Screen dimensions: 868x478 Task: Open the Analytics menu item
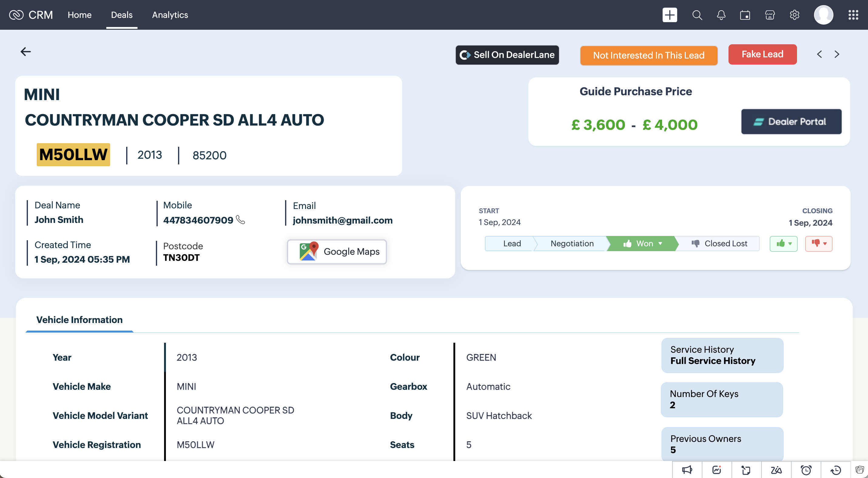click(x=170, y=15)
